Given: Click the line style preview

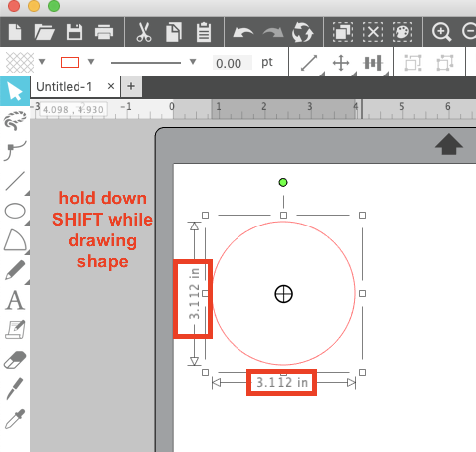Looking at the screenshot, I should 146,63.
